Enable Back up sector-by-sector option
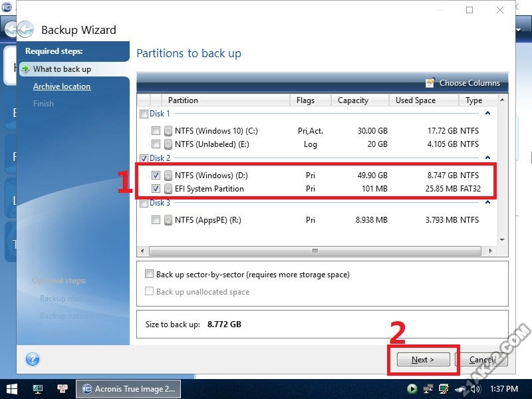532x399 pixels. click(149, 274)
